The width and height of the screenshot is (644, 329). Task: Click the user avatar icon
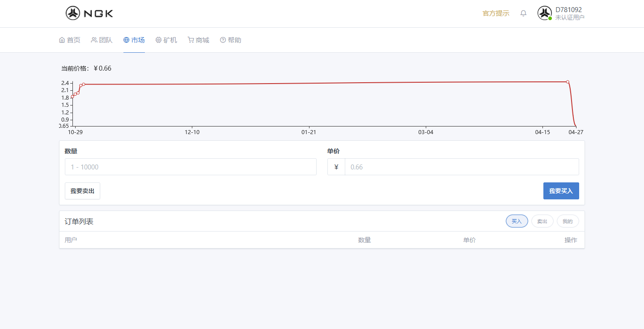(544, 13)
